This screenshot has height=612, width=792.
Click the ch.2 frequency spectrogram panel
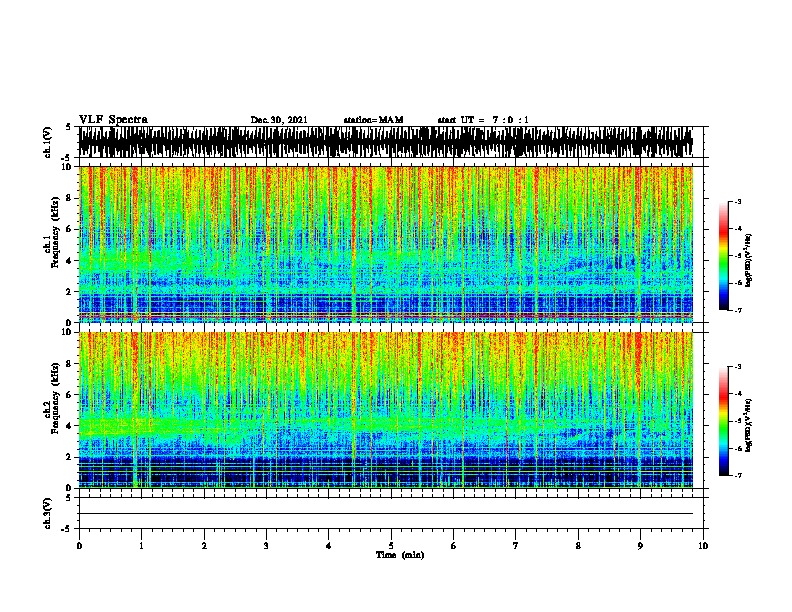(x=386, y=410)
